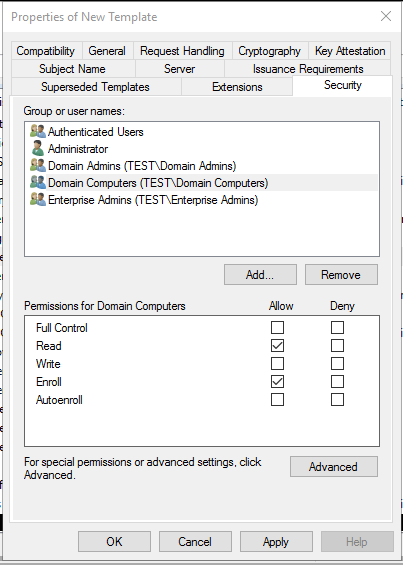Click the Domain Admins group icon
403x565 pixels.
coord(38,165)
